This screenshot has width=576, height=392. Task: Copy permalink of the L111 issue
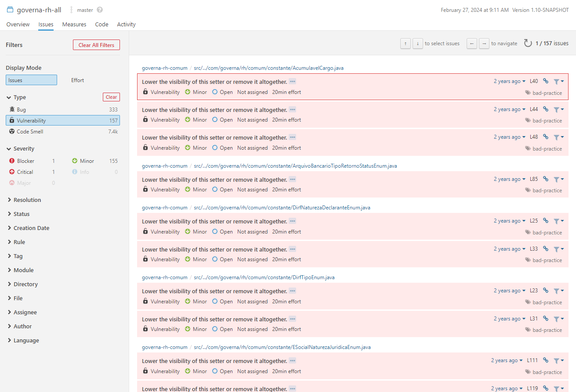[546, 360]
